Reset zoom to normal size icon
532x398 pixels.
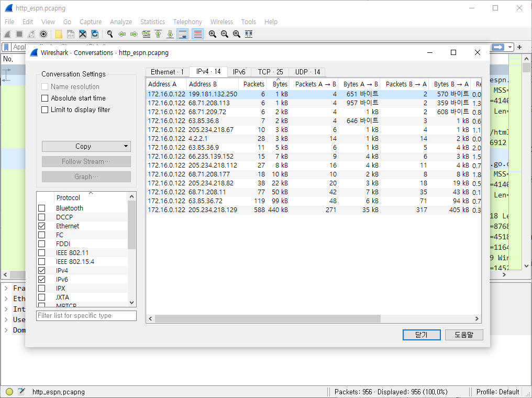point(237,34)
